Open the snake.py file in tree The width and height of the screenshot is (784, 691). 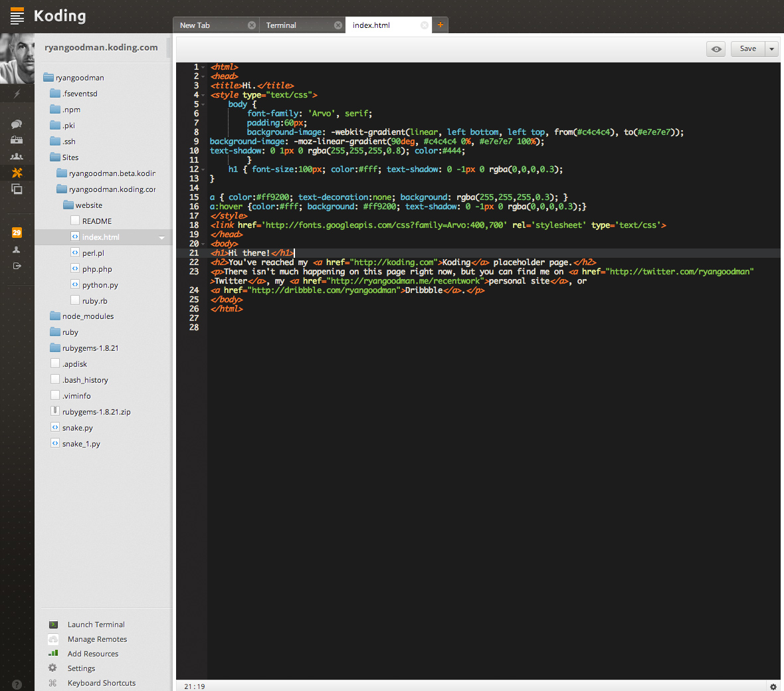click(x=77, y=428)
